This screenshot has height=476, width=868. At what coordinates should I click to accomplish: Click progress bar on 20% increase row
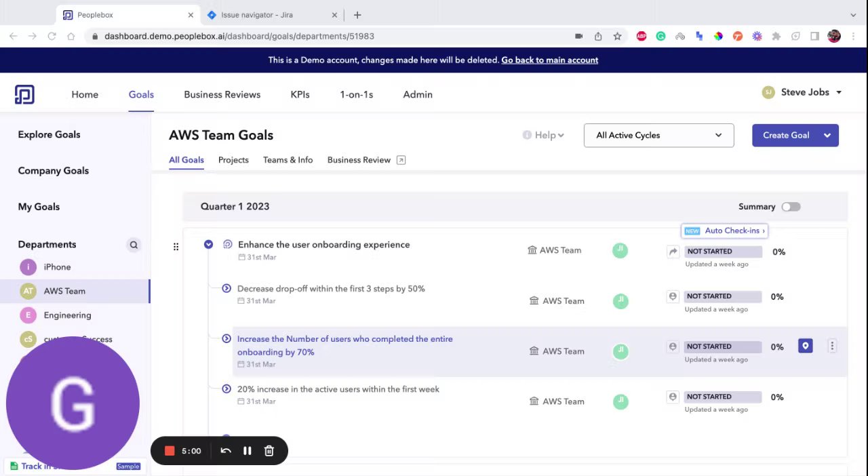723,397
